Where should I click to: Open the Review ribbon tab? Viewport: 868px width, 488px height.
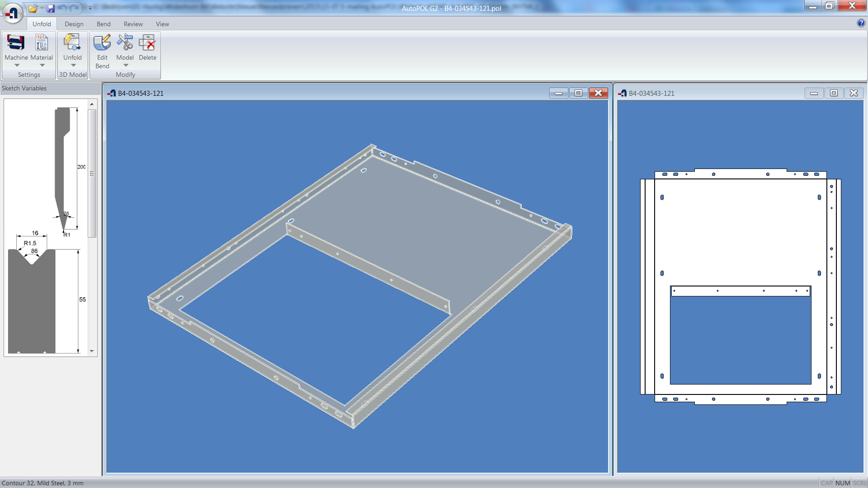coord(133,24)
